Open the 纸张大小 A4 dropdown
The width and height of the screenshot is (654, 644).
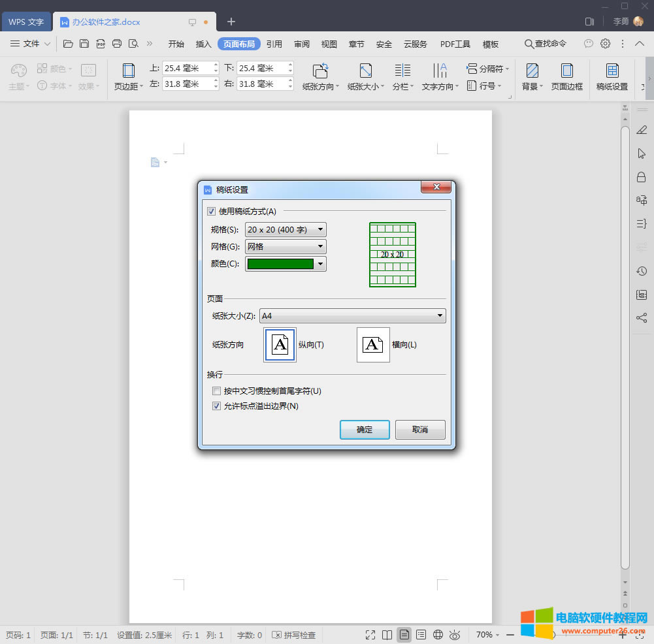[352, 316]
